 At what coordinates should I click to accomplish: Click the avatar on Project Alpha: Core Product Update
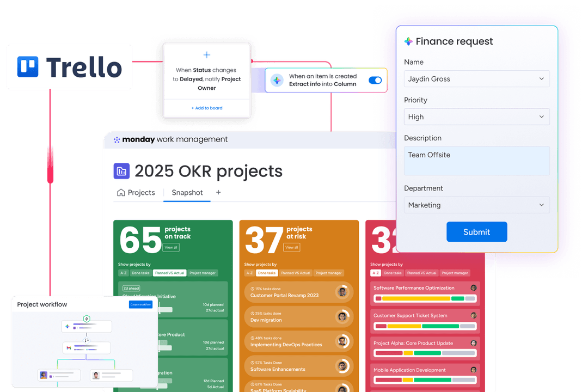(x=474, y=343)
